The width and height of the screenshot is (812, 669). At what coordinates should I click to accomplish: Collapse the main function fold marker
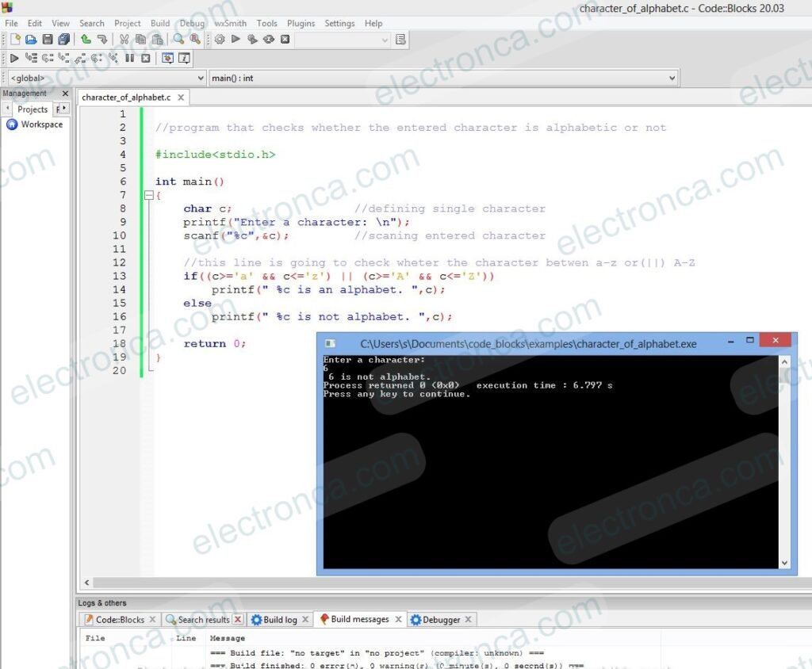[x=148, y=196]
